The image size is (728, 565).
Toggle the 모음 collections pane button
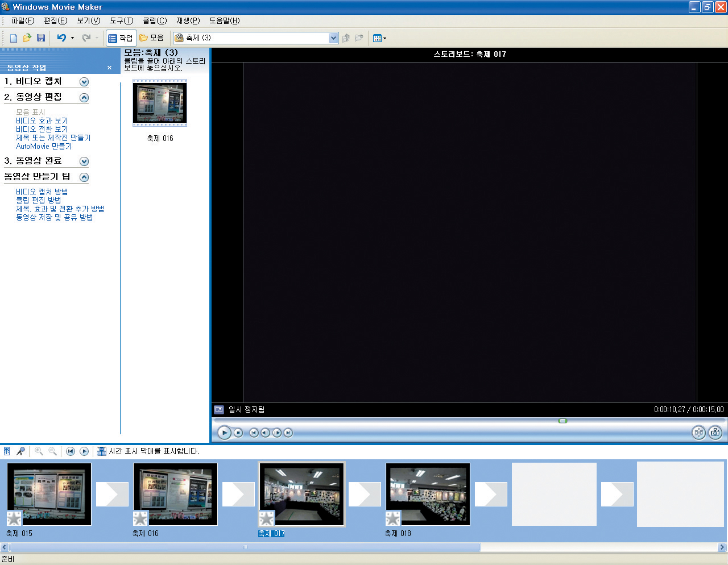[x=152, y=38]
